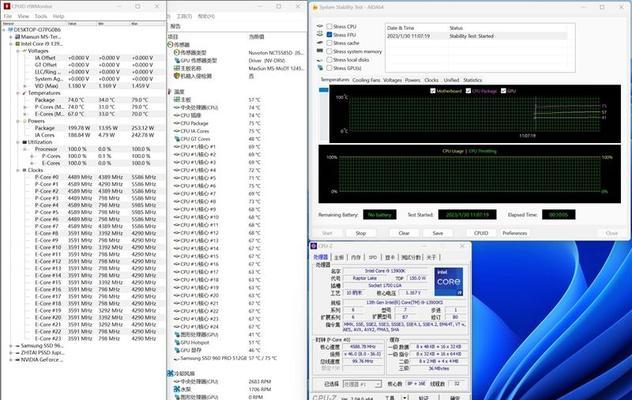Open the Tools menu in HWMonitor

(x=41, y=16)
